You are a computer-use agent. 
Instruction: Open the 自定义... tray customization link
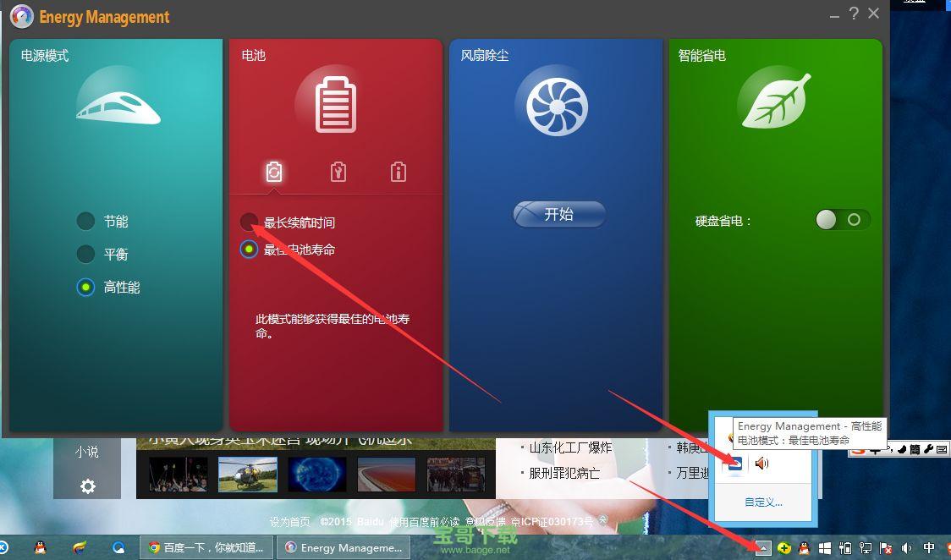(762, 502)
